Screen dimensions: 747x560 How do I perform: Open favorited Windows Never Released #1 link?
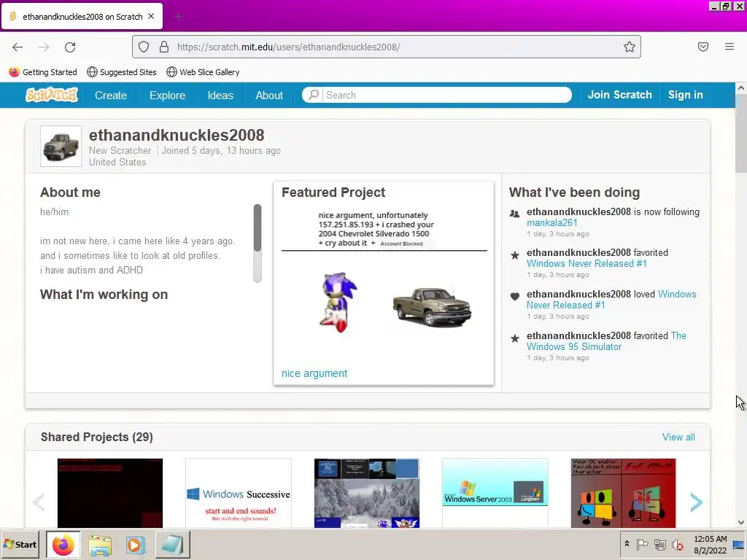click(x=587, y=264)
